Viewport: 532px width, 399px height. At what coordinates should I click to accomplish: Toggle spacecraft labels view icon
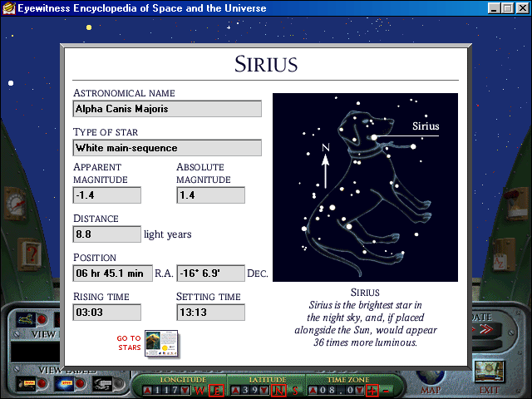pos(102,384)
